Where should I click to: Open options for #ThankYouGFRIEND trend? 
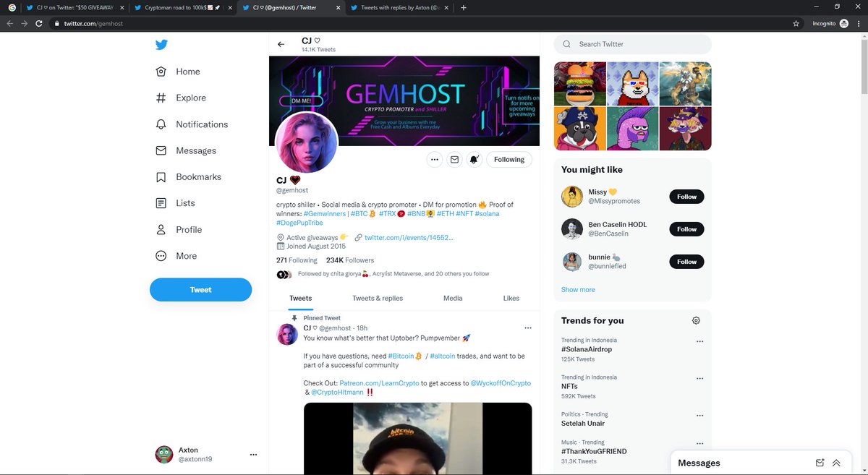699,443
